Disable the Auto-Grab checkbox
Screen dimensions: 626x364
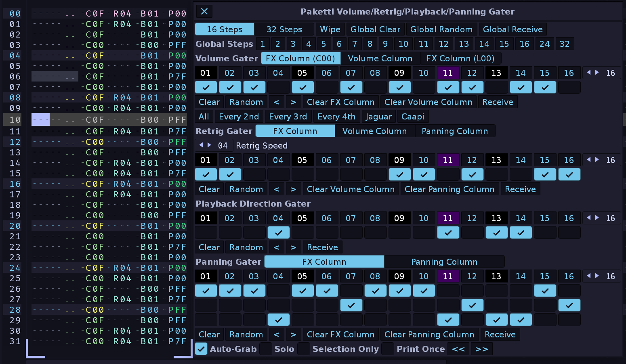[x=201, y=349]
